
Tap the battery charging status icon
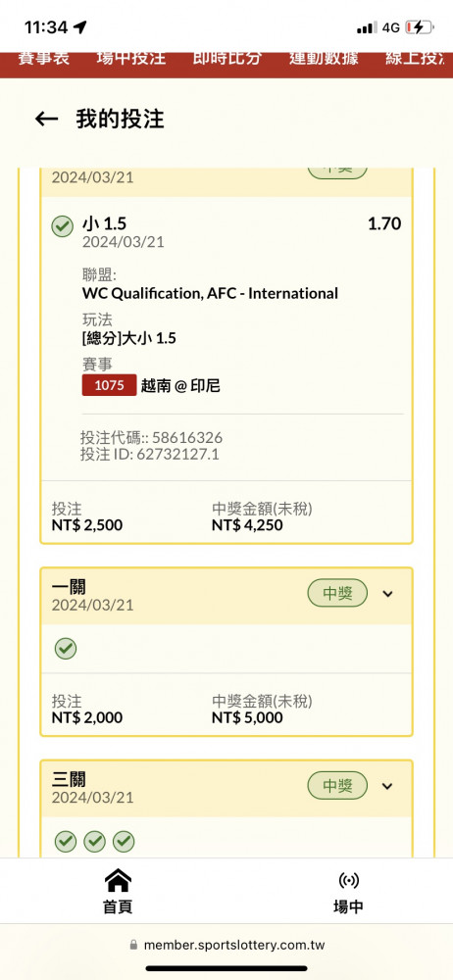(x=419, y=27)
